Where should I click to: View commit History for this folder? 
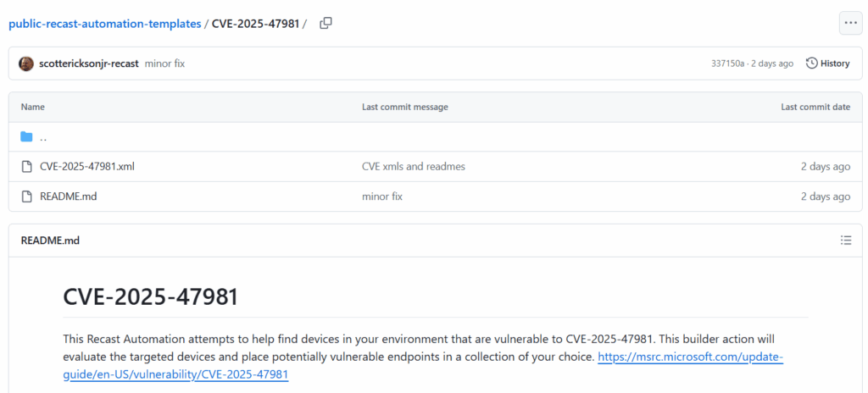pyautogui.click(x=827, y=64)
